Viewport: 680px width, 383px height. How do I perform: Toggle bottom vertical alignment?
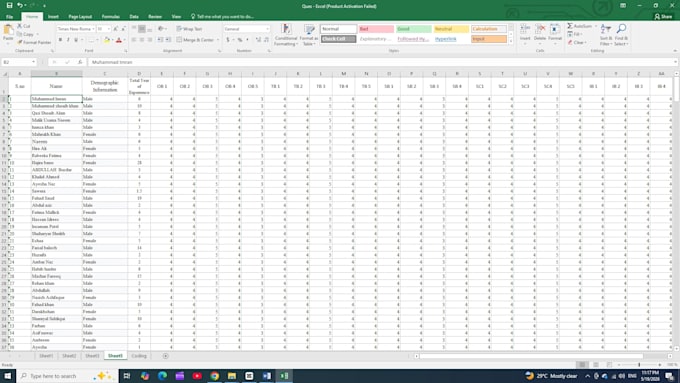tap(150, 29)
